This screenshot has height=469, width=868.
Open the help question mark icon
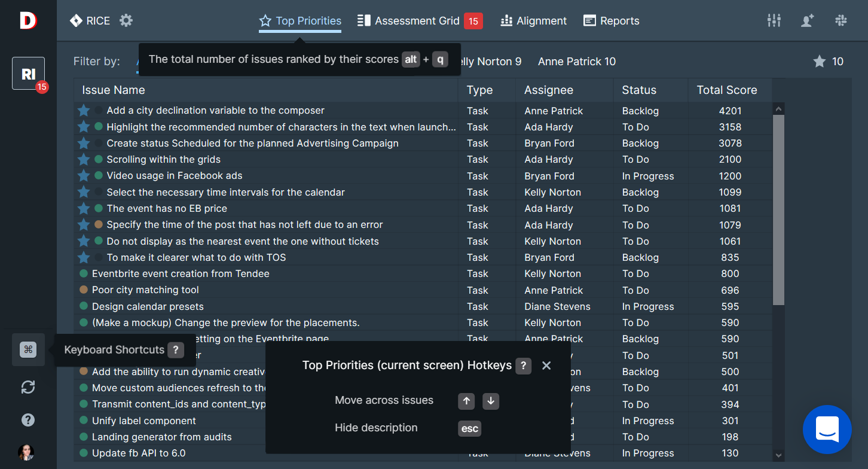point(28,420)
